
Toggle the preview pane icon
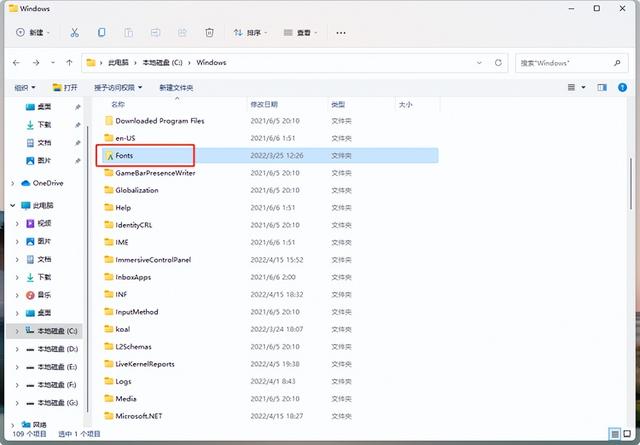[x=602, y=87]
